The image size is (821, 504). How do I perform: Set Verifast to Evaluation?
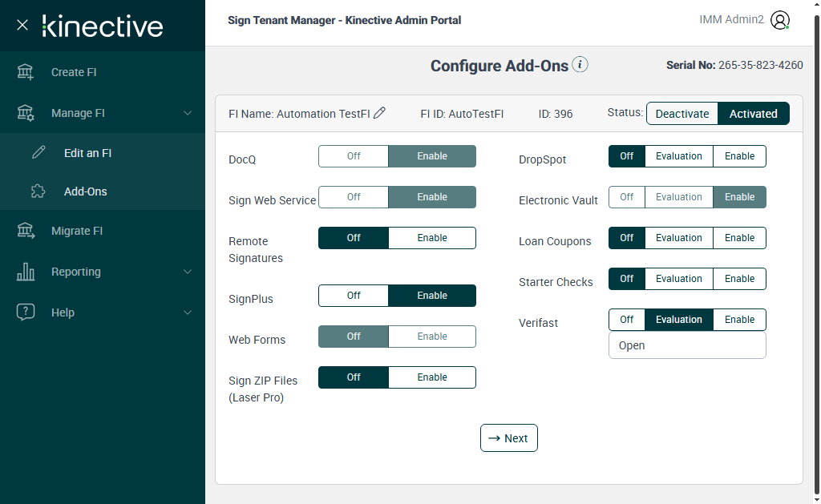[678, 319]
